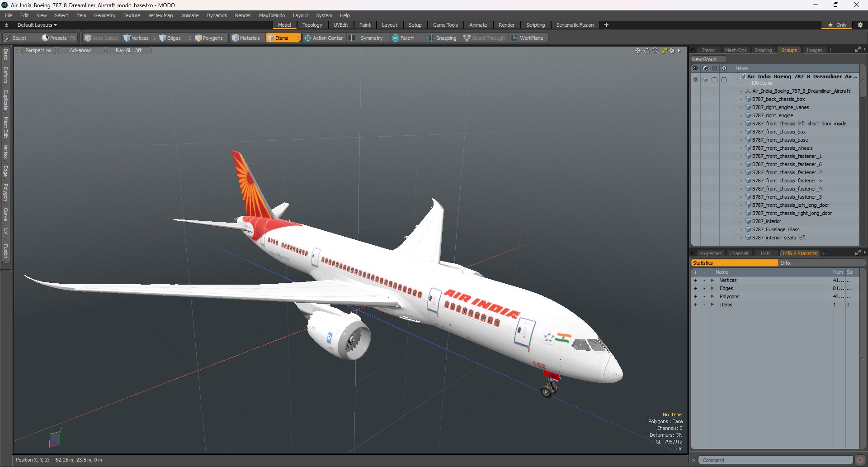Screen dimensions: 868x467
Task: Open the Geometry menu
Action: [x=104, y=15]
